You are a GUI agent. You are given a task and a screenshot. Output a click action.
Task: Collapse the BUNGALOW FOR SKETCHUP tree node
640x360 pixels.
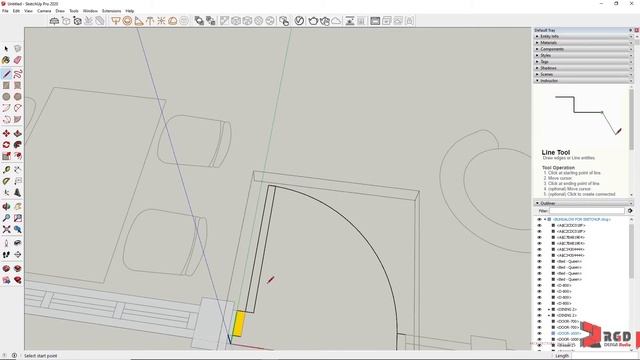[x=544, y=220]
